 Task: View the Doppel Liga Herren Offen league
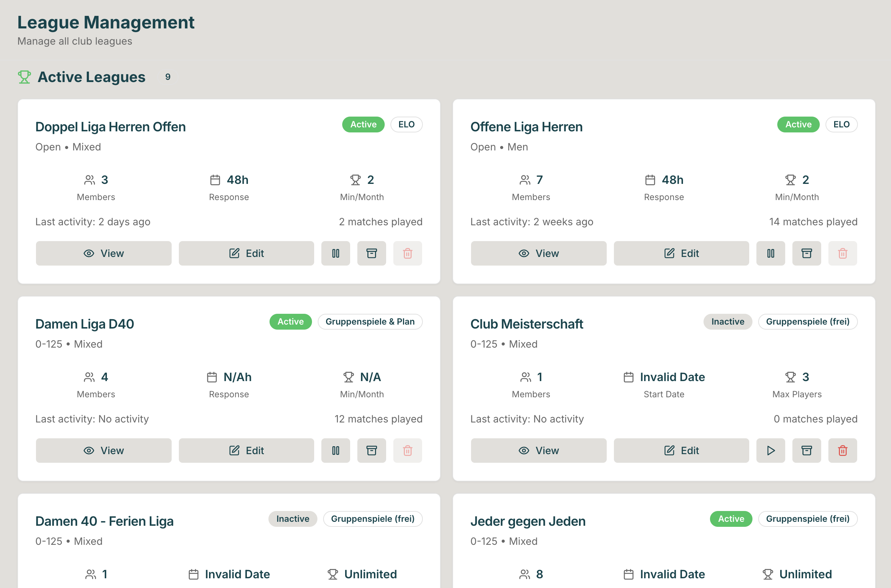104,253
